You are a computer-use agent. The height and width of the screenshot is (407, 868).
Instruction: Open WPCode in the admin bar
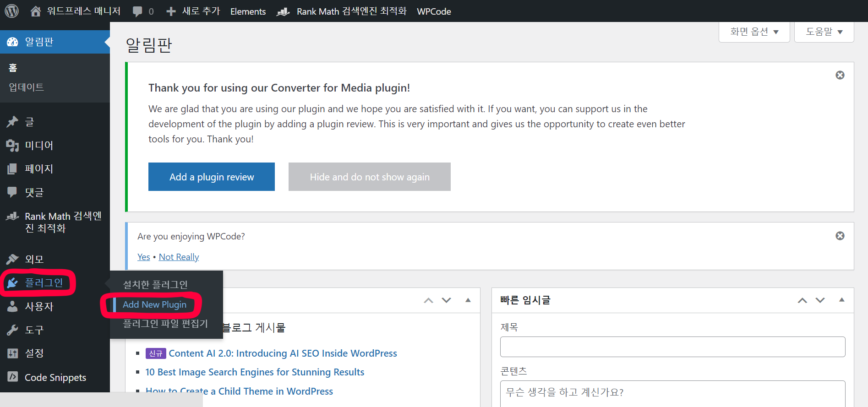click(434, 11)
